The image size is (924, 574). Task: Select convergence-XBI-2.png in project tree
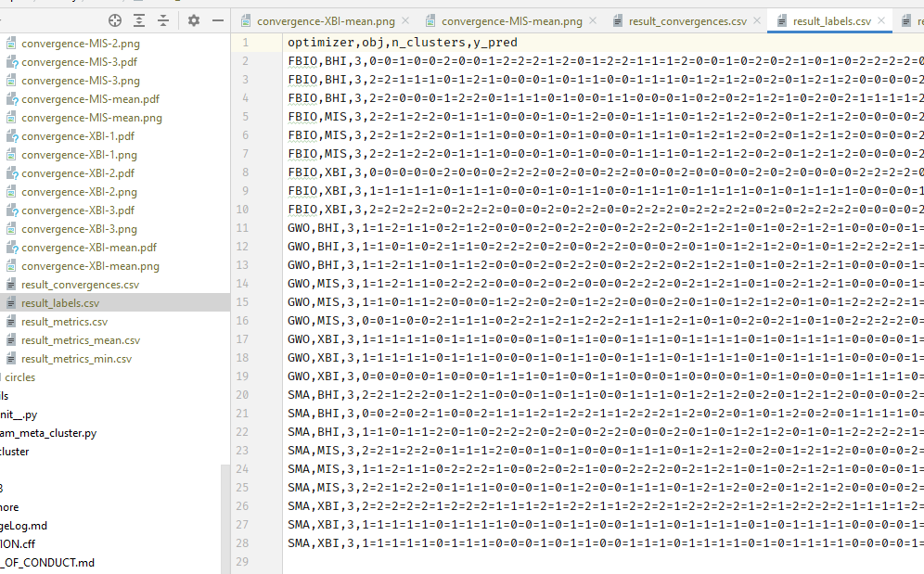(x=79, y=192)
